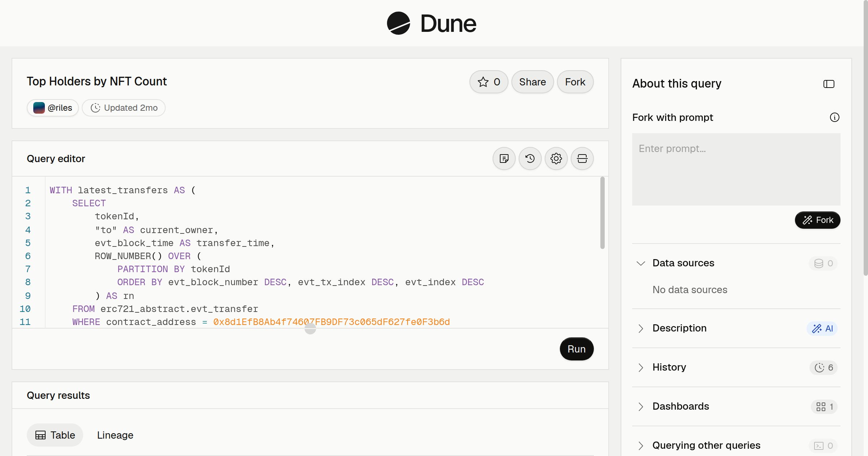
Task: Click the Data sources count badge
Action: pyautogui.click(x=823, y=263)
